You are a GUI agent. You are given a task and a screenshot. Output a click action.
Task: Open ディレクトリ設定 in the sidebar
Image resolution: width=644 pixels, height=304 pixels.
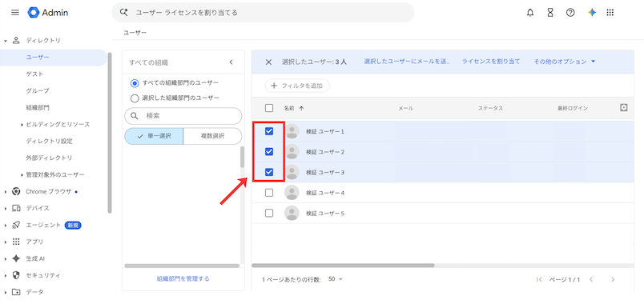50,141
